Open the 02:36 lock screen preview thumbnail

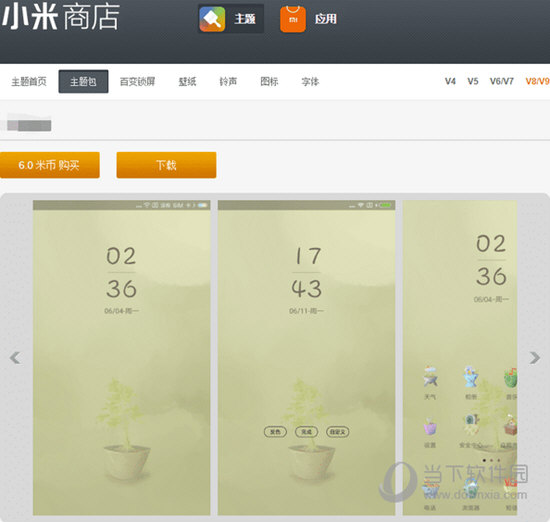122,358
